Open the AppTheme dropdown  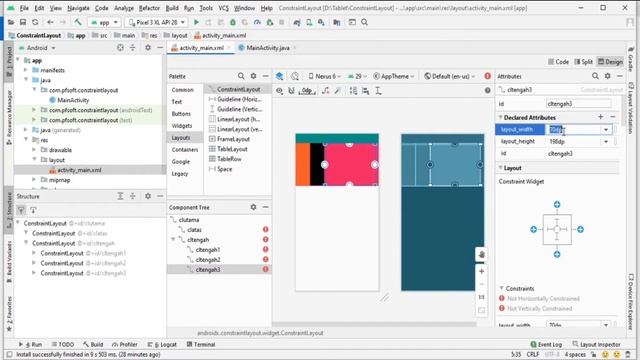pos(393,76)
